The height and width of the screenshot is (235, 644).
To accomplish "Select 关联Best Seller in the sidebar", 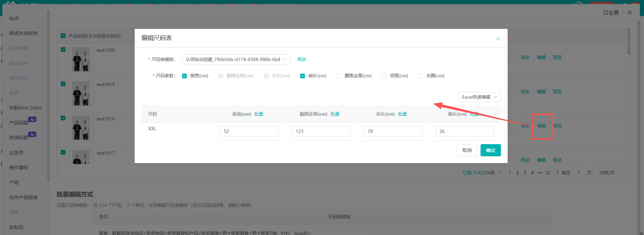I will (26, 108).
